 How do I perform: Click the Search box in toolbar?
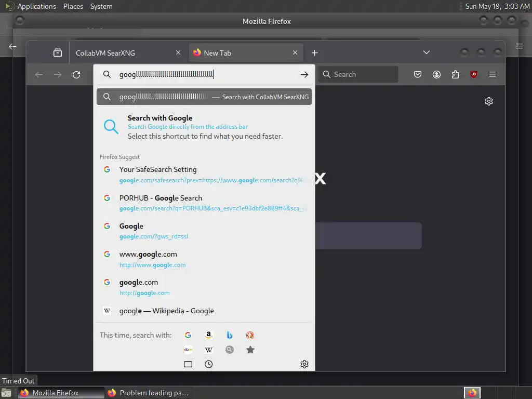point(358,74)
